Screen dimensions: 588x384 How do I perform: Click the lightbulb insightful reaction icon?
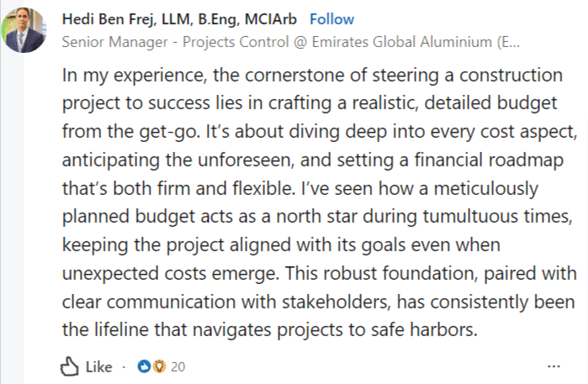click(x=157, y=366)
